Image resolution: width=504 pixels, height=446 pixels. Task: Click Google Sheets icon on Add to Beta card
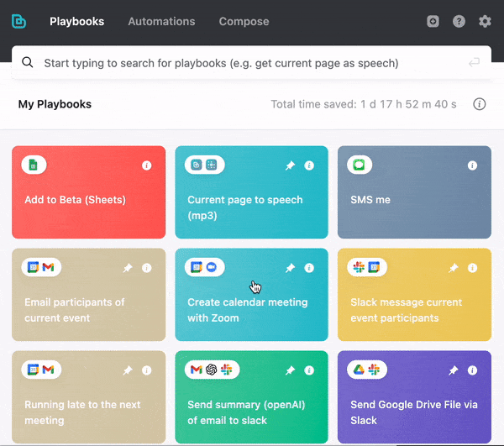pos(34,165)
